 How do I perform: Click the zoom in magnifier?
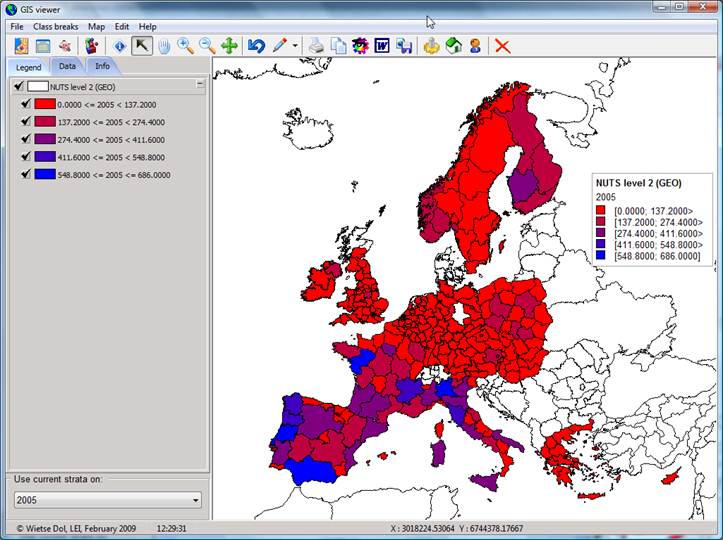(185, 45)
